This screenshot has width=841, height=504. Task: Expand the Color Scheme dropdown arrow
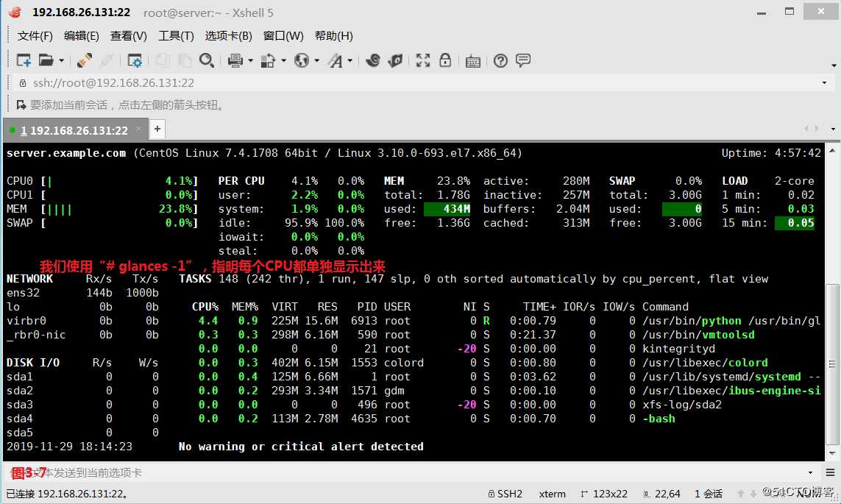[284, 60]
